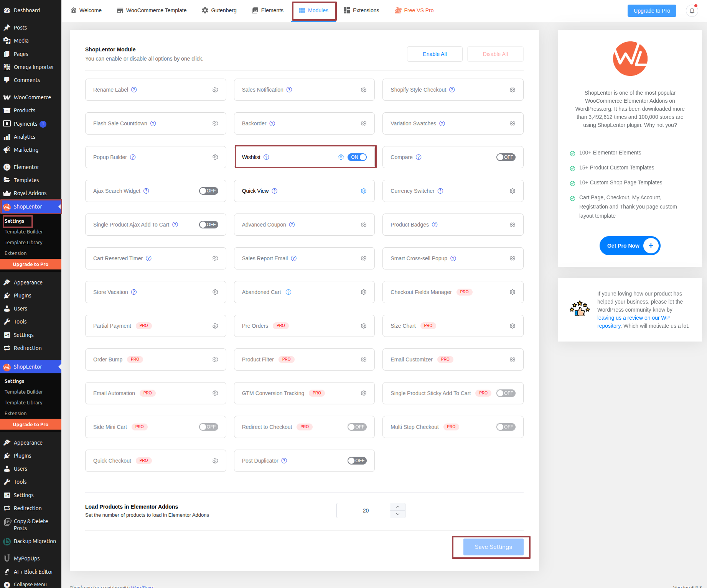Image resolution: width=707 pixels, height=588 pixels.
Task: Turn off the Wishlist toggle
Action: [357, 157]
